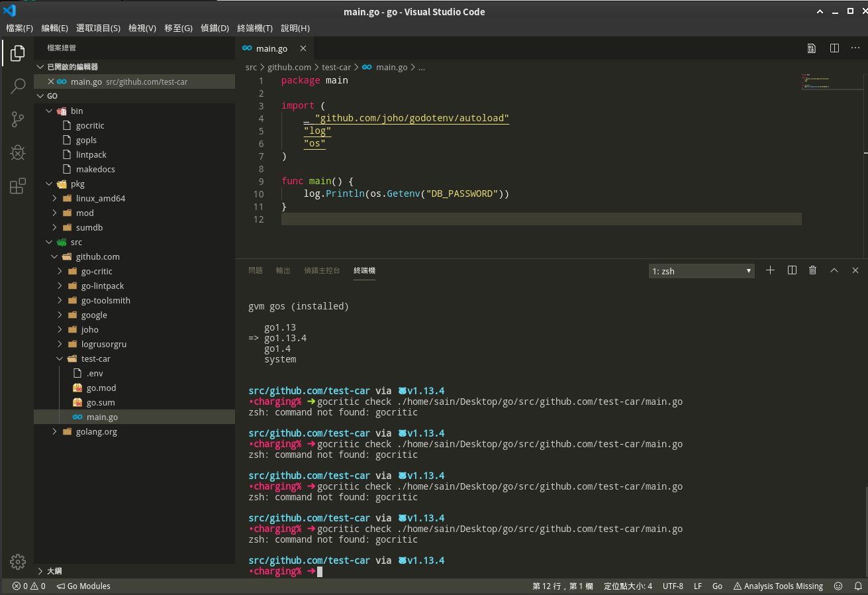Maximize the terminal panel with the chevron

tap(834, 270)
